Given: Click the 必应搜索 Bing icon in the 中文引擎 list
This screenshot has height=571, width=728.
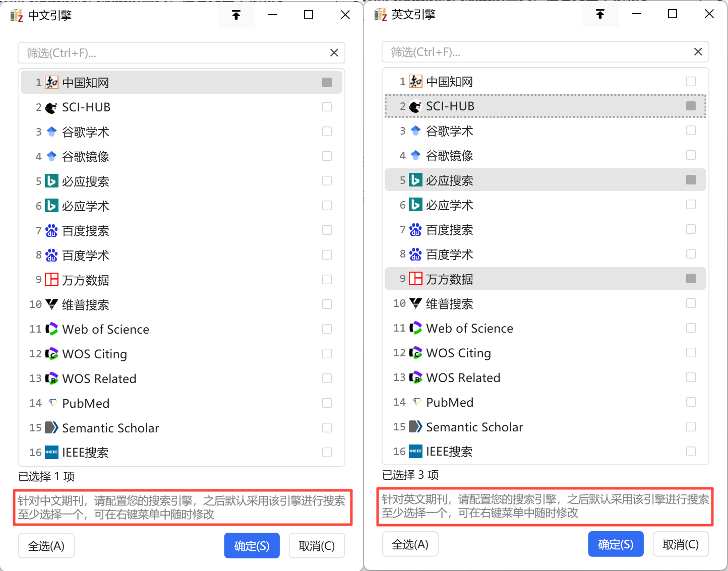Looking at the screenshot, I should coord(51,181).
